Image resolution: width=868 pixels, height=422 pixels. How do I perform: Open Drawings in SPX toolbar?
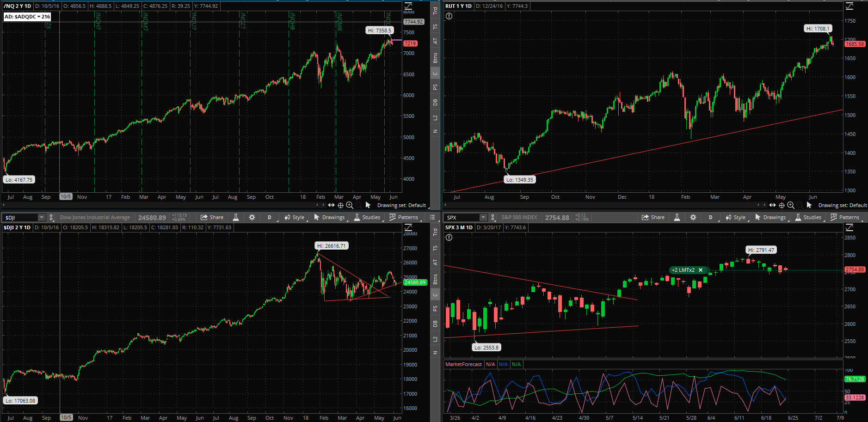tap(770, 217)
